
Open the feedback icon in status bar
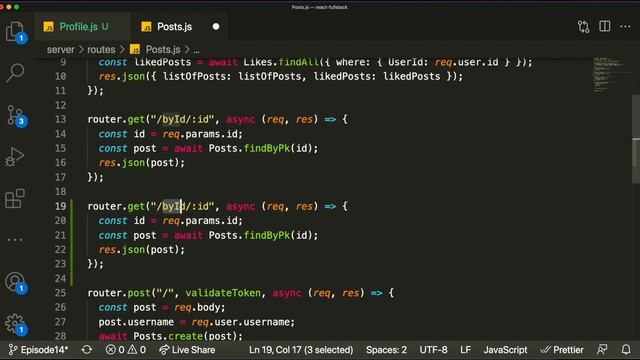pyautogui.click(x=602, y=350)
